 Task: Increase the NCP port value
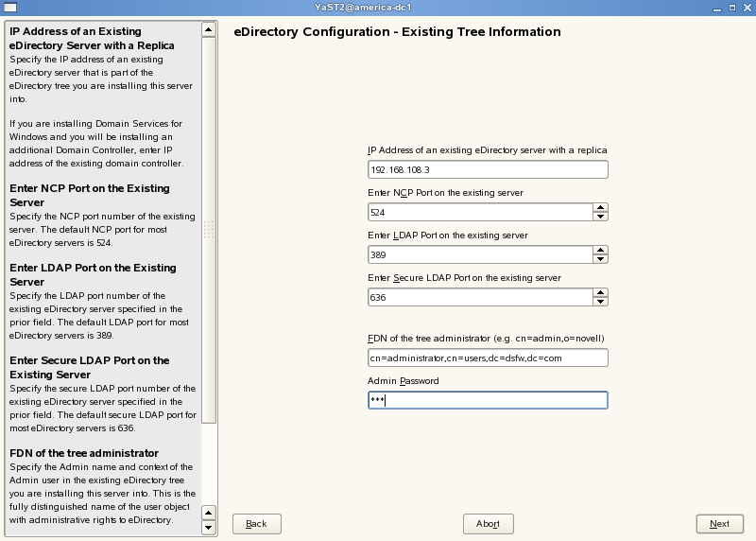point(599,207)
